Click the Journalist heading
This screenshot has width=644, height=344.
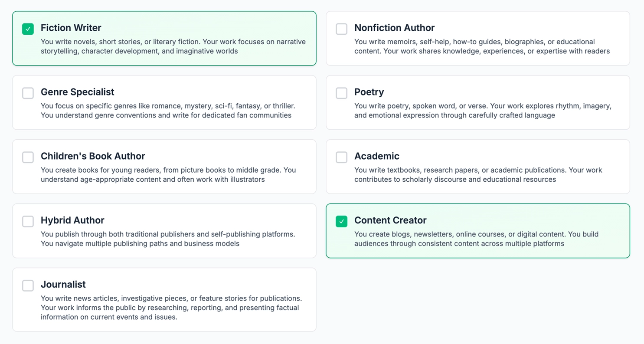point(63,285)
